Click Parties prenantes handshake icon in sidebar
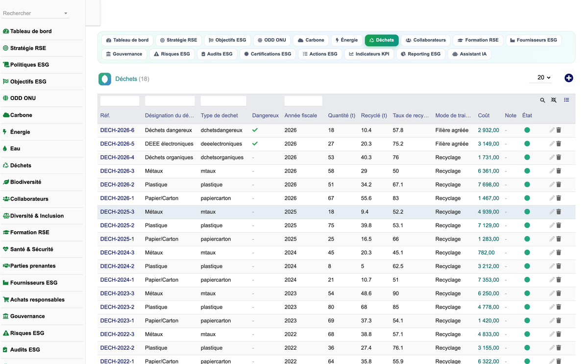This screenshot has height=364, width=588. pyautogui.click(x=6, y=266)
